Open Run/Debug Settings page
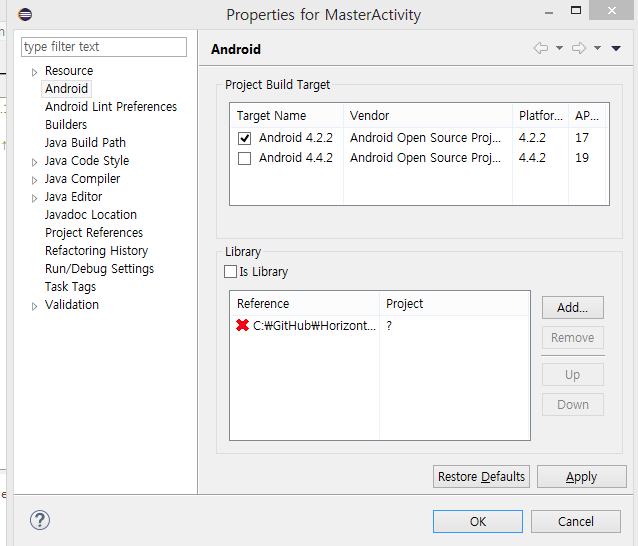This screenshot has width=638, height=546. tap(100, 269)
